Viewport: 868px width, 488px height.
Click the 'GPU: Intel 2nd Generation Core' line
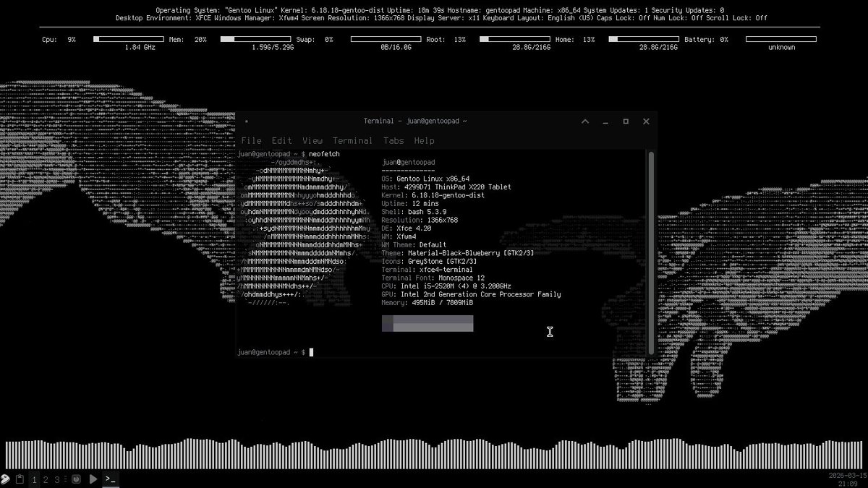471,294
